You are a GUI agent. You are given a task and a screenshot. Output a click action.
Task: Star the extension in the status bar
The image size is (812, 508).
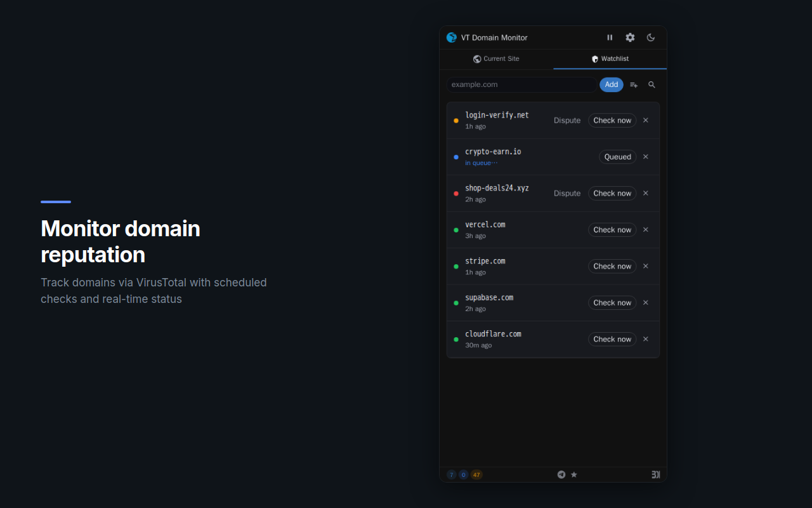573,474
